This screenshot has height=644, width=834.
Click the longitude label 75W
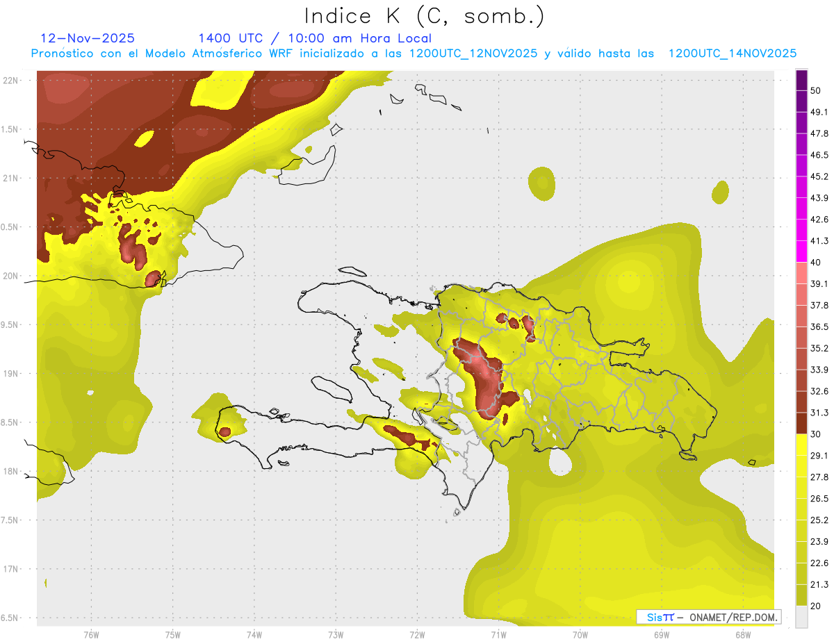click(173, 634)
